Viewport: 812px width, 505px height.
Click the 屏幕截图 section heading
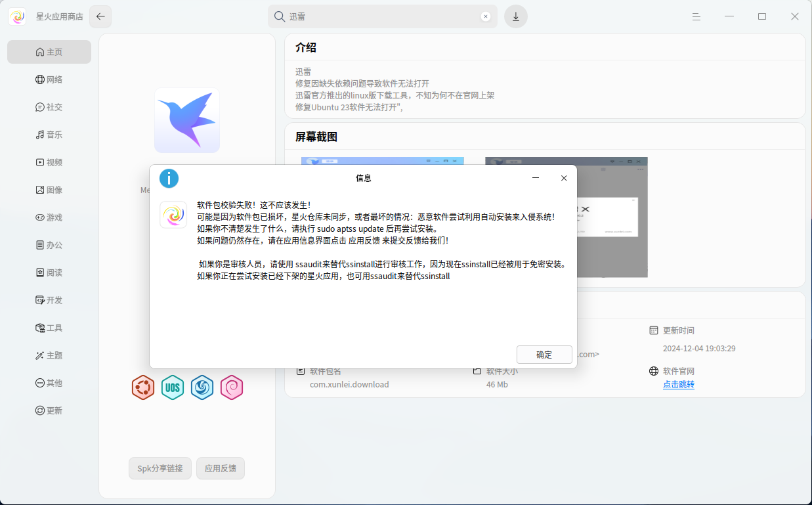(x=316, y=137)
